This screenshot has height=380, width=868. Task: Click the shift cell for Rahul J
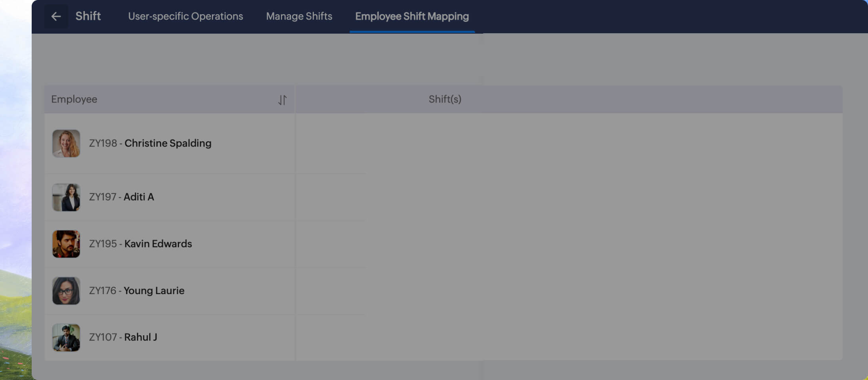(x=568, y=337)
